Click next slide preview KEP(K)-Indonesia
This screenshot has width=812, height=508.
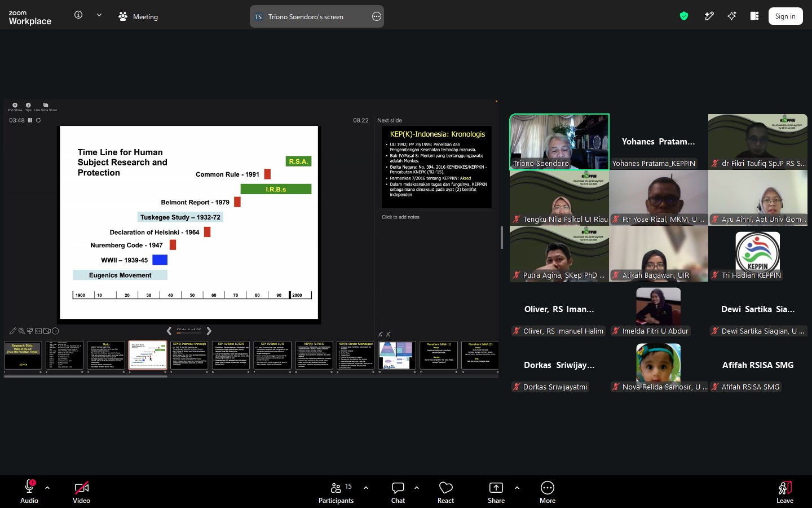(436, 167)
